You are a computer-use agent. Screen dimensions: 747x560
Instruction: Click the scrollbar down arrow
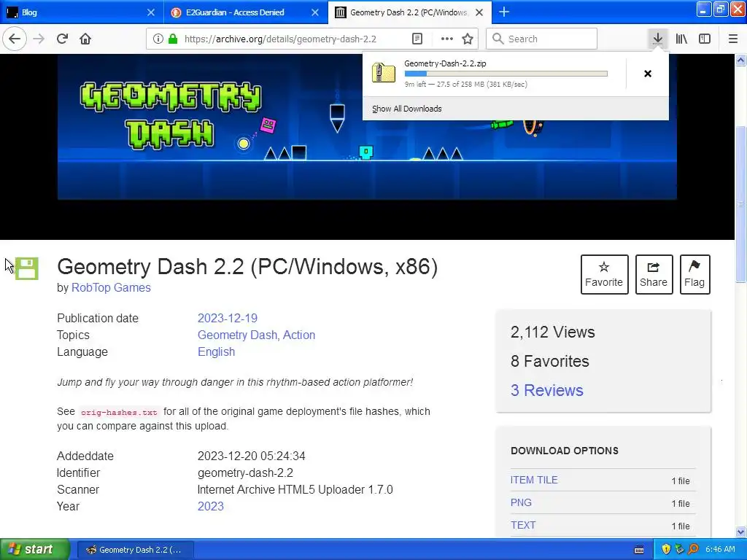pos(740,532)
